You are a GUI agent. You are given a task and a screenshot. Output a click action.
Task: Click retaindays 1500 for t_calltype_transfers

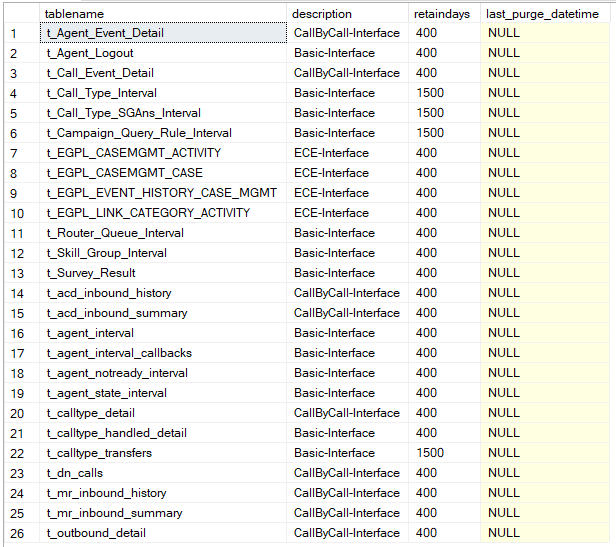444,453
